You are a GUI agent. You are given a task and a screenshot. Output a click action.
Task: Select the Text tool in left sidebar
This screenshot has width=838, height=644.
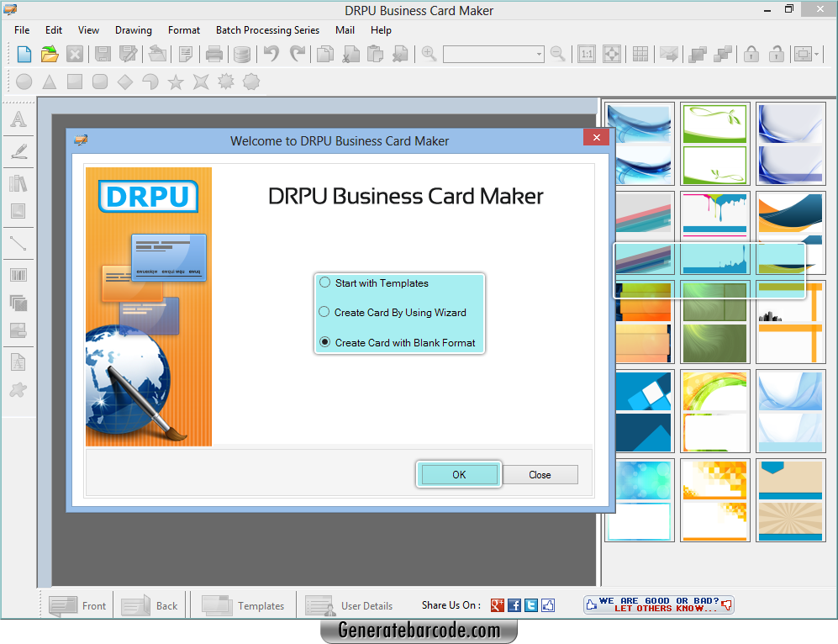18,119
